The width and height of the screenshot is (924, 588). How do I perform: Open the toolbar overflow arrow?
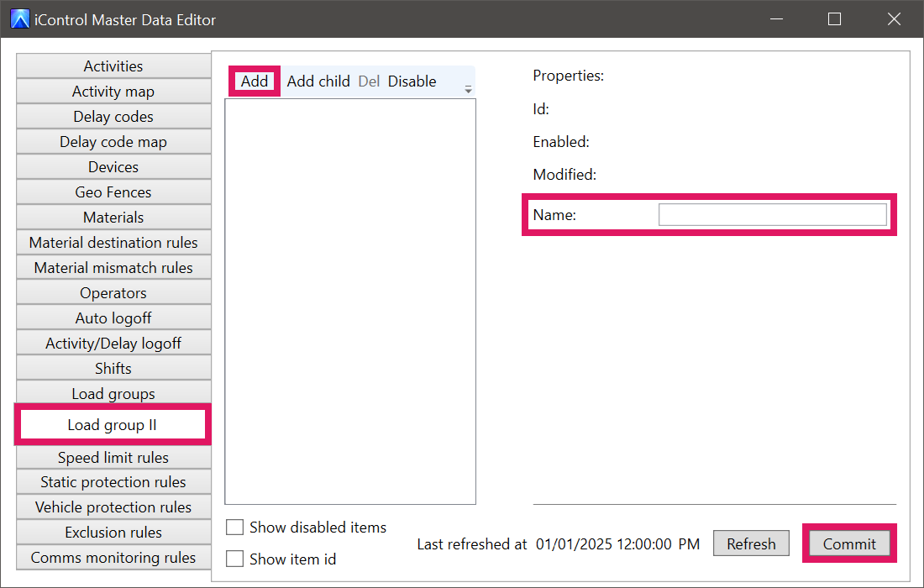coord(468,90)
